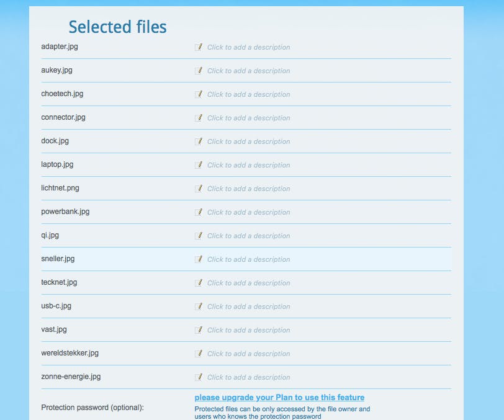Open the description editor icon for laptop.jpg

click(199, 164)
